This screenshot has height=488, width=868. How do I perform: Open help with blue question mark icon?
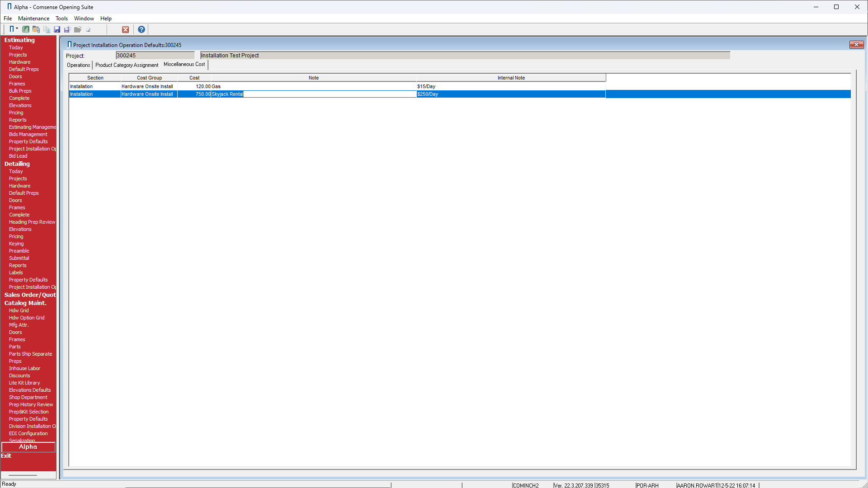pyautogui.click(x=142, y=29)
